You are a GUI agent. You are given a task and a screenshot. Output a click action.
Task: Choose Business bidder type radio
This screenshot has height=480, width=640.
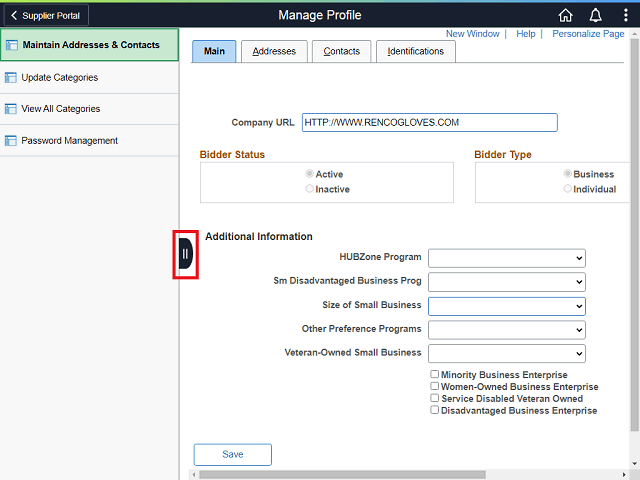tap(567, 174)
